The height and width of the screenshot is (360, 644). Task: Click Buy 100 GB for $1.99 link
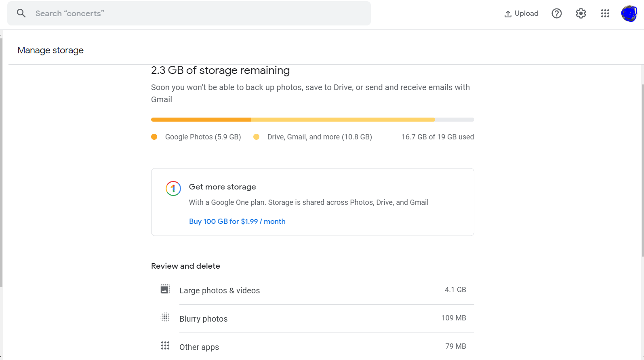237,221
